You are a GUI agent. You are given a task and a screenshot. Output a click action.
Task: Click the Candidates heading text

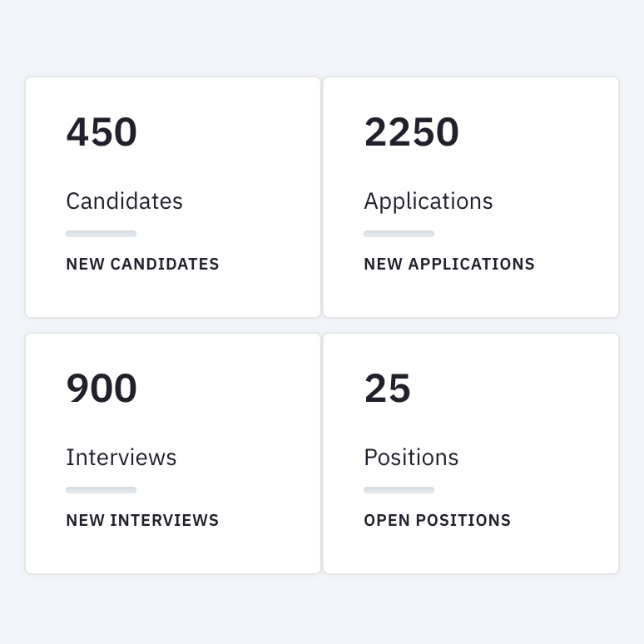(124, 201)
